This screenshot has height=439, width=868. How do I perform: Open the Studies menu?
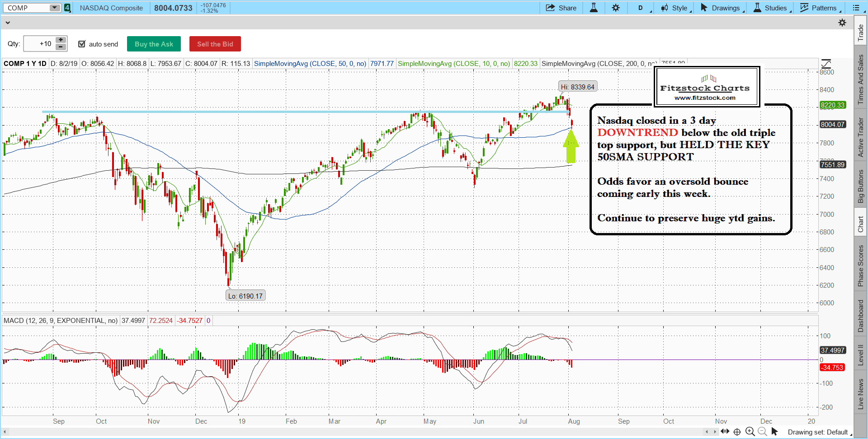[771, 8]
